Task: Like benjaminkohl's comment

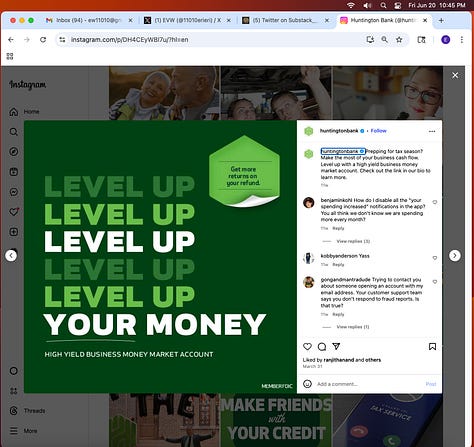Action: coord(435,202)
